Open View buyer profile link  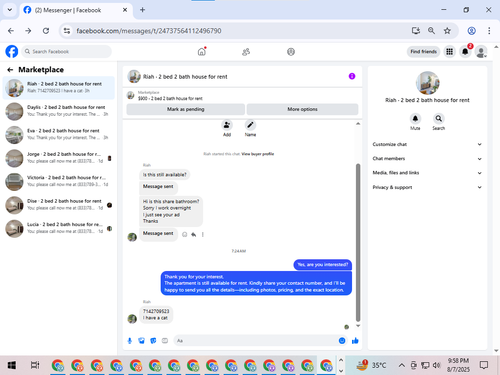coord(258,154)
